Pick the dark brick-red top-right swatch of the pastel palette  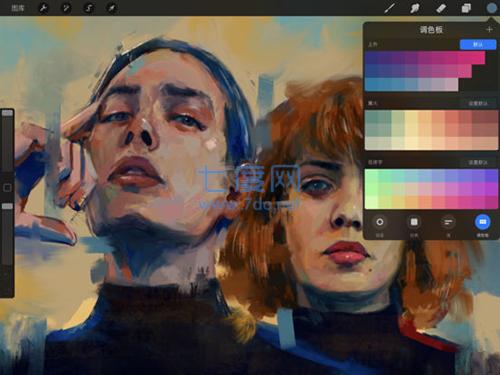[x=492, y=117]
